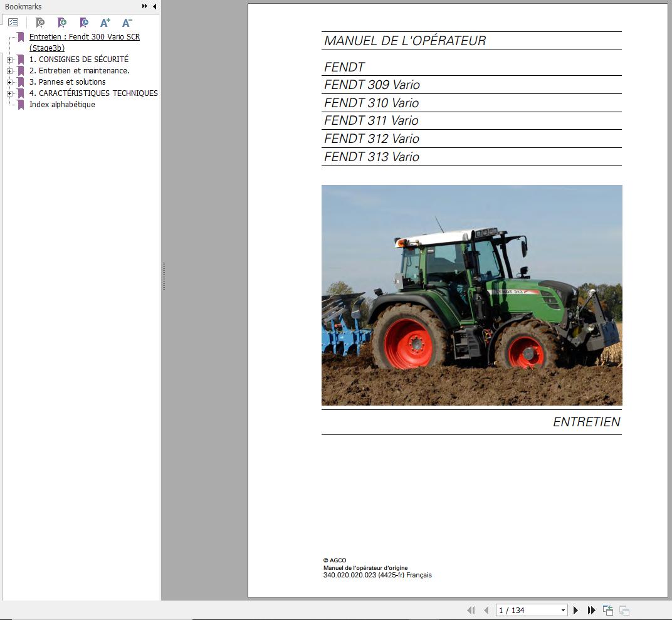Select '1. CONSIGNES DE SÉCURITÉ' bookmark
This screenshot has width=672, height=620.
point(79,59)
